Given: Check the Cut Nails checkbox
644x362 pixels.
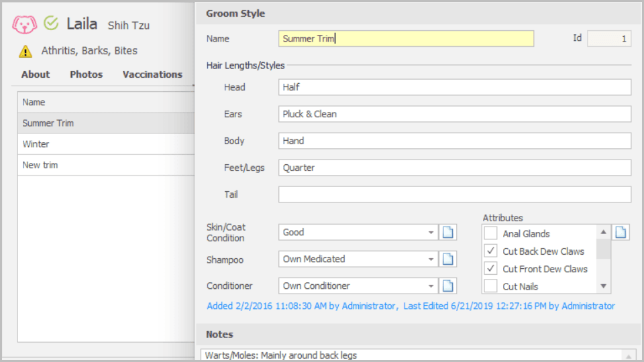Looking at the screenshot, I should (490, 286).
